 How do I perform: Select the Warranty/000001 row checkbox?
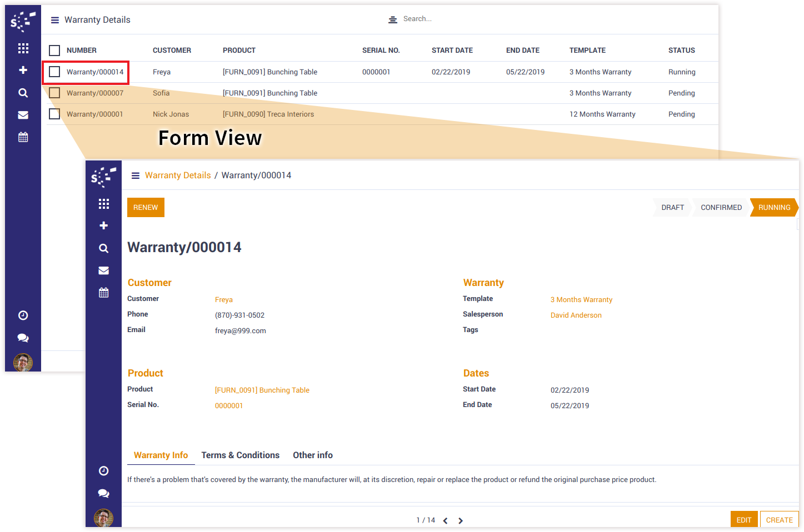pyautogui.click(x=54, y=114)
